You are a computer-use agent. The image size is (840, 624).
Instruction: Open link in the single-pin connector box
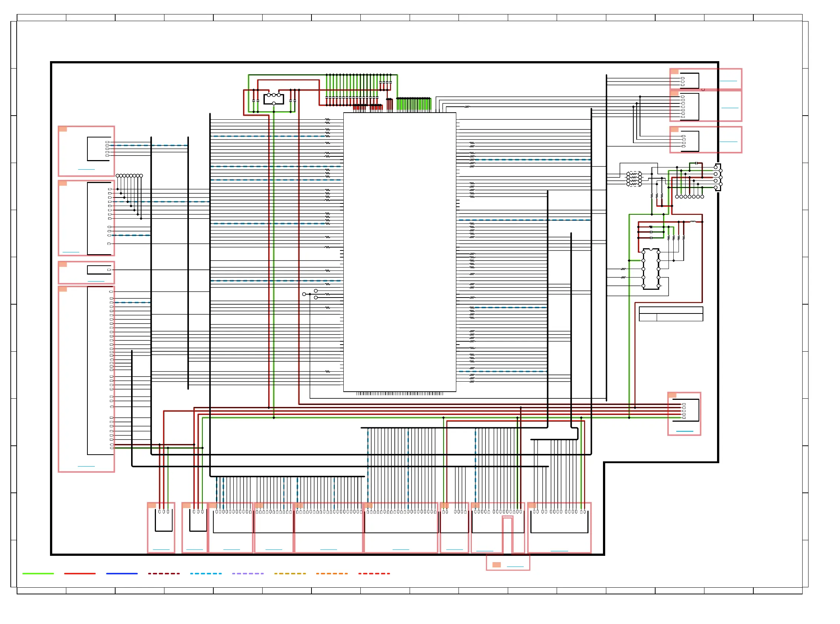[x=96, y=281]
